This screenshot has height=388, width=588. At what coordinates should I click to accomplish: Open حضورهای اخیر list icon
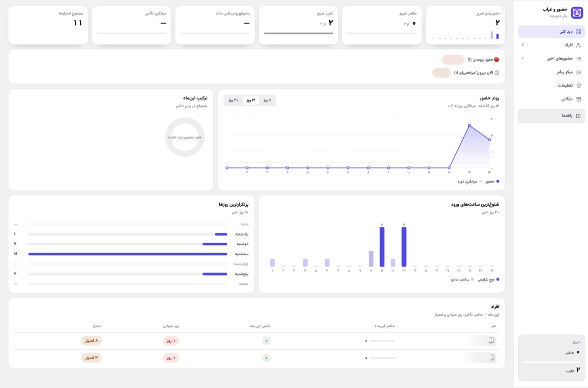pyautogui.click(x=579, y=58)
